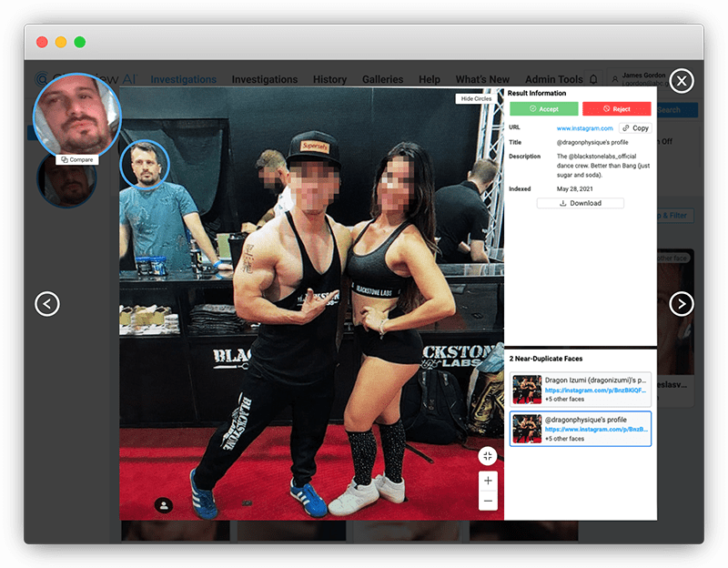This screenshot has height=568, width=728.
Task: Click the macOS green maximize button
Action: [x=80, y=42]
